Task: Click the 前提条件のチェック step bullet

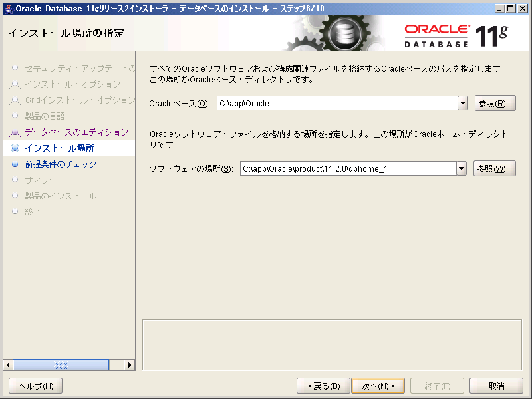Action: coord(15,164)
